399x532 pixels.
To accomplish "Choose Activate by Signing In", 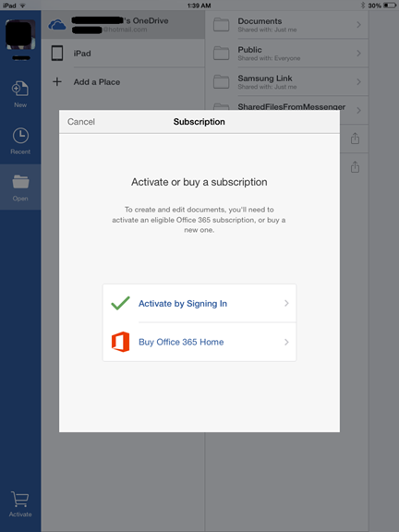I will pos(199,303).
